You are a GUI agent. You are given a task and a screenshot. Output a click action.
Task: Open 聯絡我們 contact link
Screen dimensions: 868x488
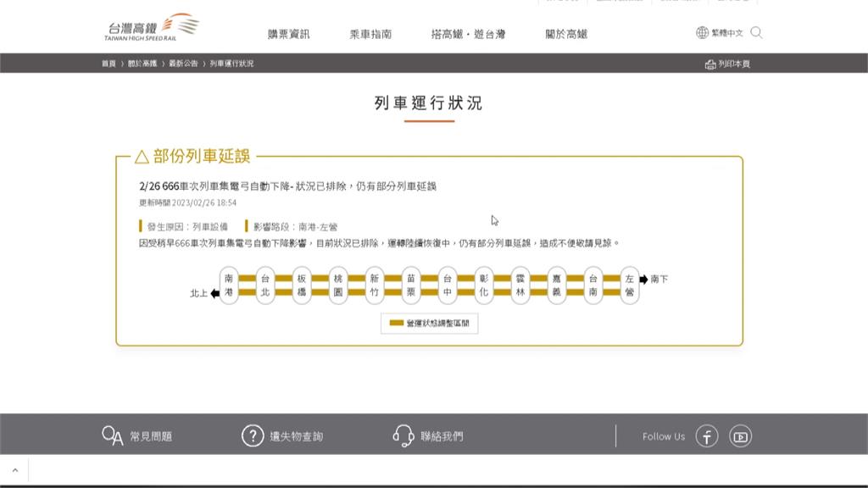tap(442, 436)
